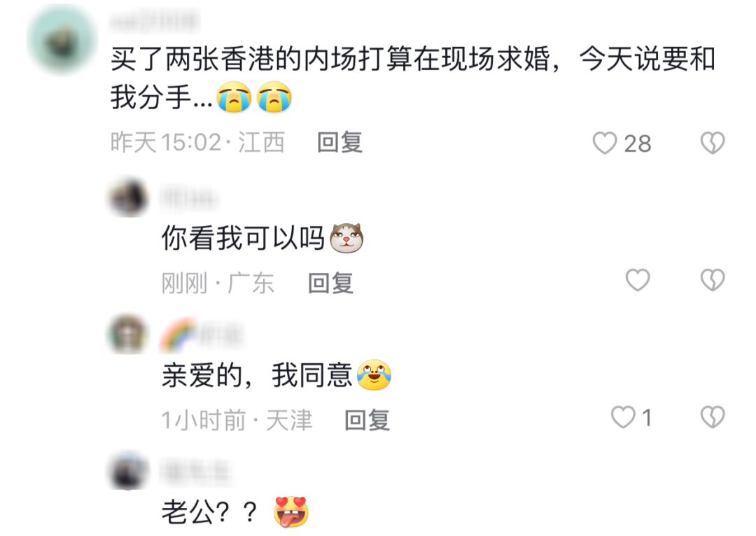Dislike the 你看我可以吗 reply

pos(713,280)
